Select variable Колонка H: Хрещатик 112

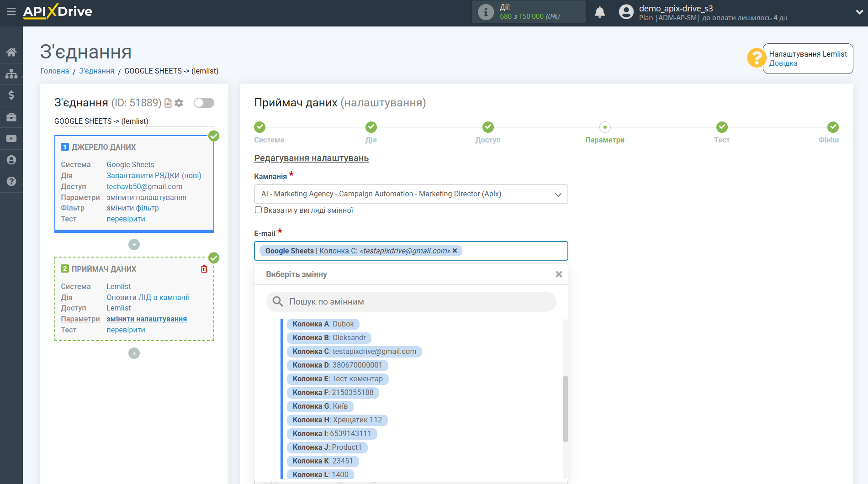click(x=337, y=420)
